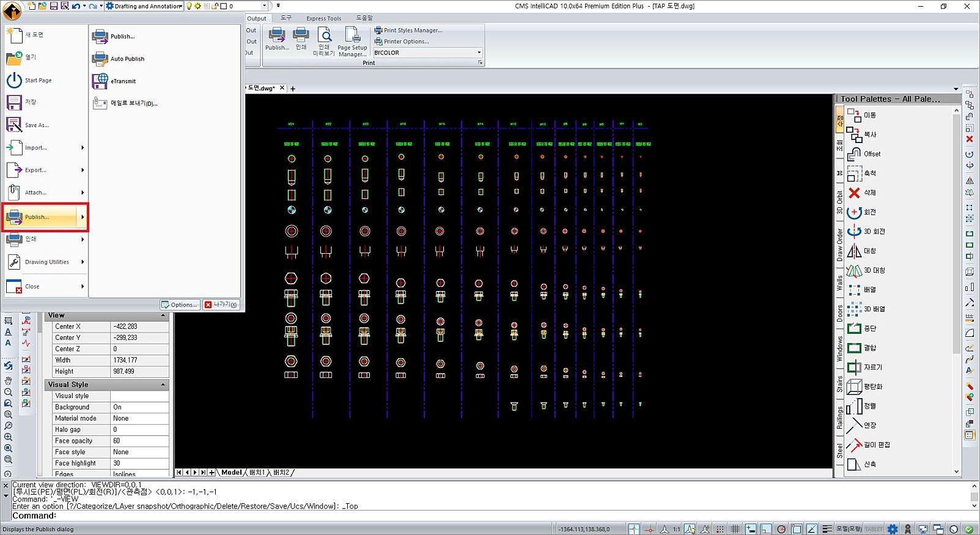Collapse the View properties section
Screen dimensions: 980x535
163,315
